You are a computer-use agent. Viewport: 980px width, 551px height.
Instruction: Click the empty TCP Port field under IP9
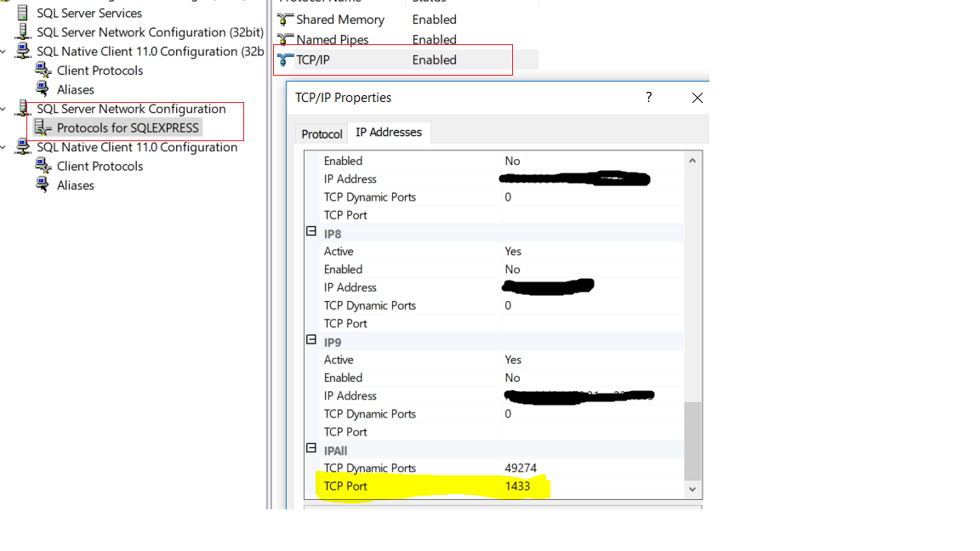[592, 432]
